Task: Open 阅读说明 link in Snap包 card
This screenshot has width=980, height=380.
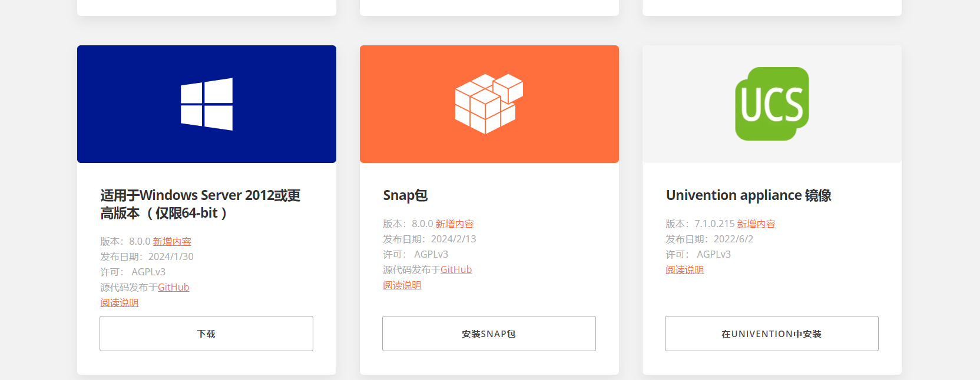Action: (x=402, y=285)
